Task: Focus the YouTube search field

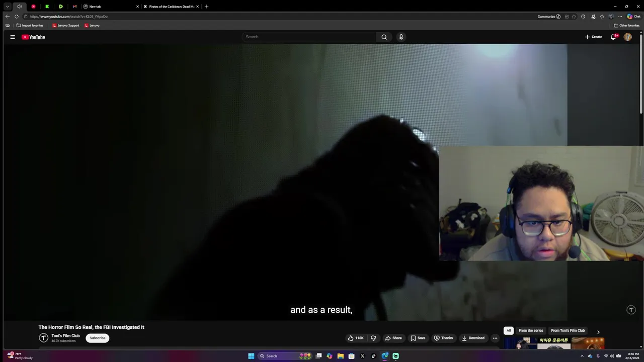Action: click(309, 37)
